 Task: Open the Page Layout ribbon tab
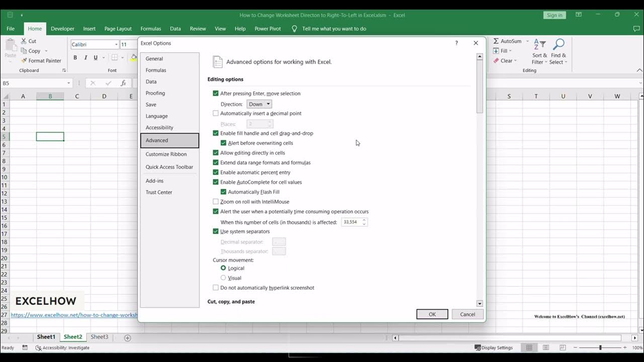tap(118, 29)
